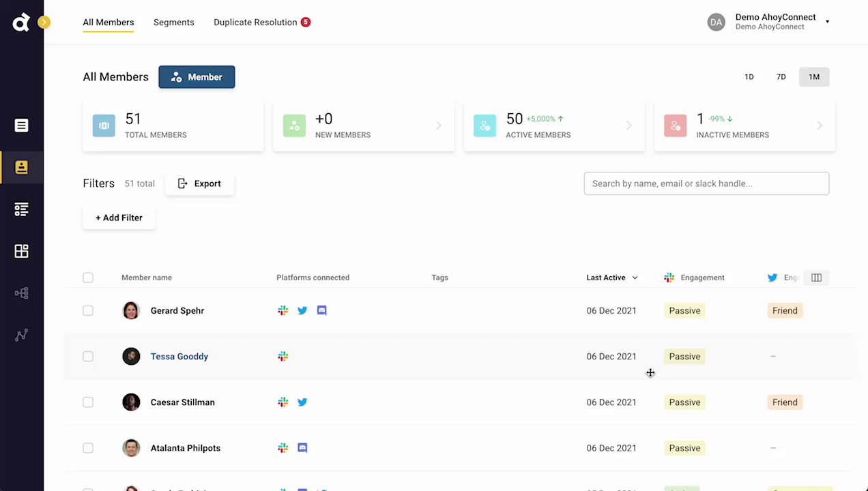
Task: Click the Active Members card icon
Action: (484, 125)
